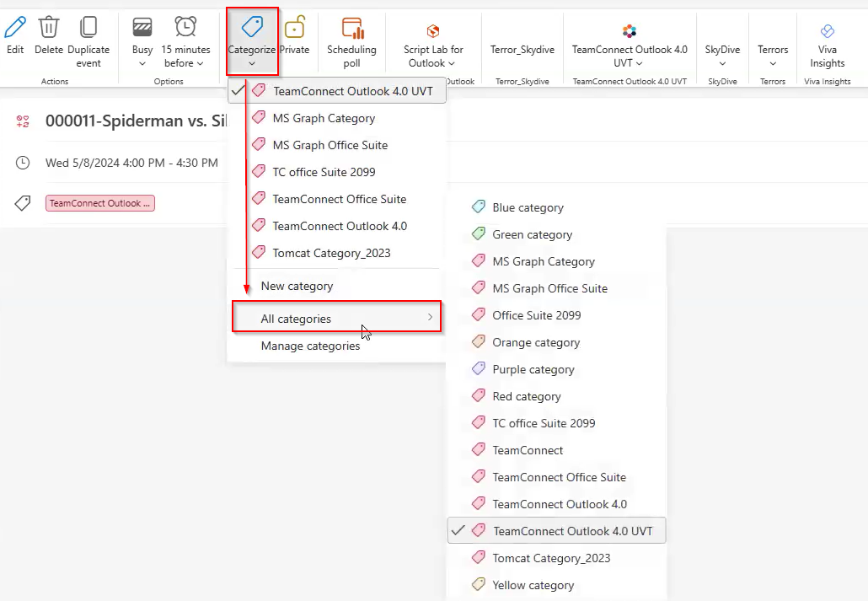Select Tomcat Category_2023 in the Categorize menu
The height and width of the screenshot is (601, 868).
337,253
